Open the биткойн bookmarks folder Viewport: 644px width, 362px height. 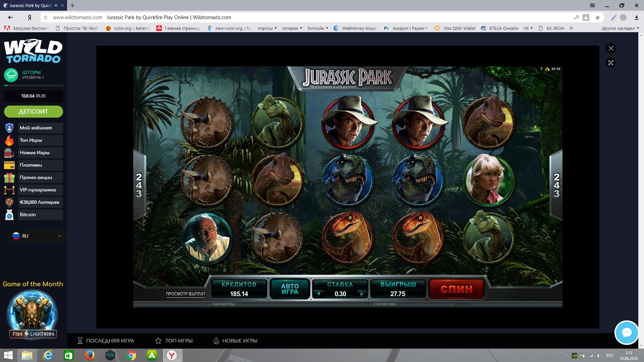pyautogui.click(x=317, y=28)
